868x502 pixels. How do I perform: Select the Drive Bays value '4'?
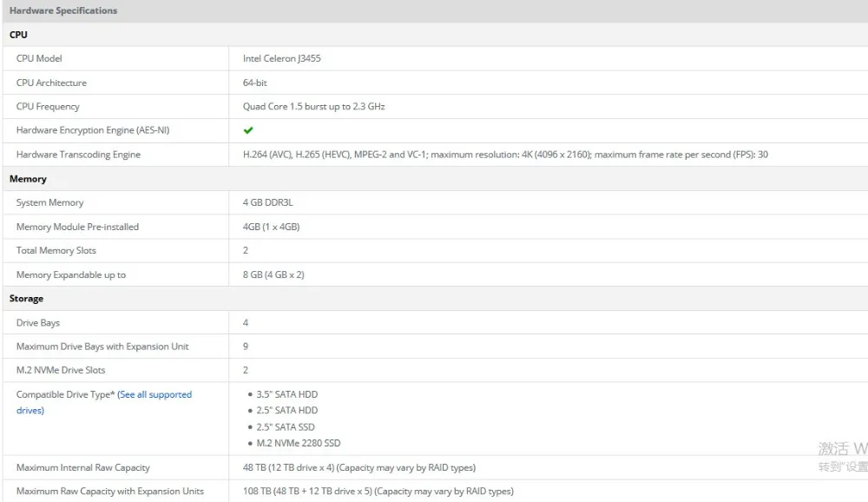pyautogui.click(x=246, y=322)
